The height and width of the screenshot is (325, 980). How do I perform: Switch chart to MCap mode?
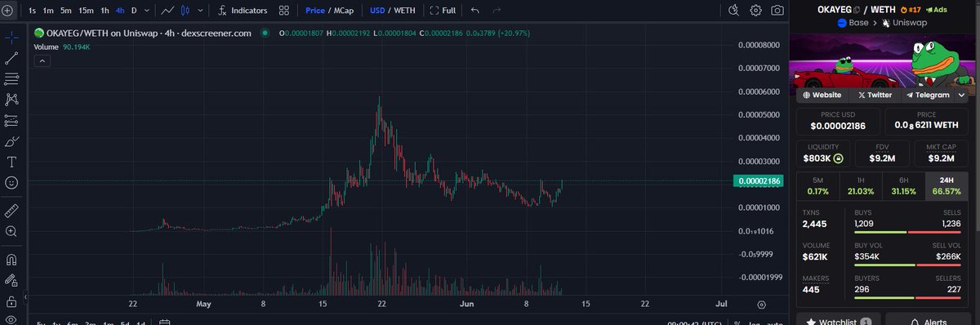(343, 11)
